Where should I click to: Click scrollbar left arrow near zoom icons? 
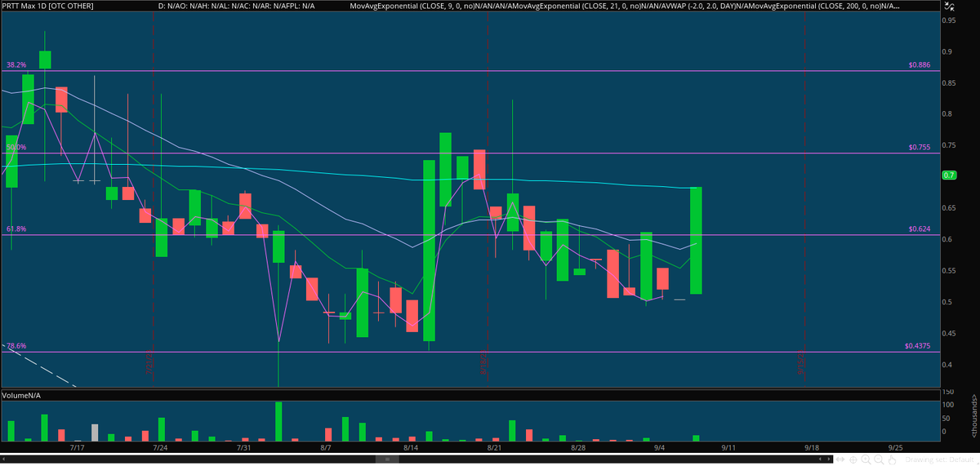click(820, 459)
